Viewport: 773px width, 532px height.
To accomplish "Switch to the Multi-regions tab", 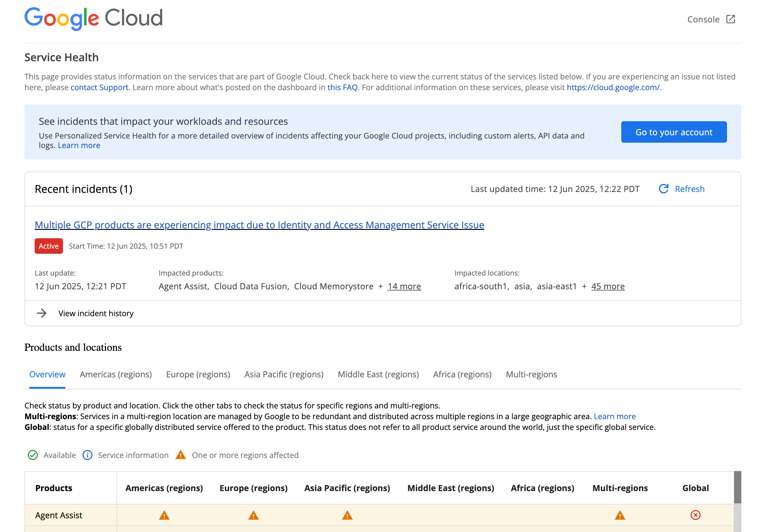I will tap(531, 374).
